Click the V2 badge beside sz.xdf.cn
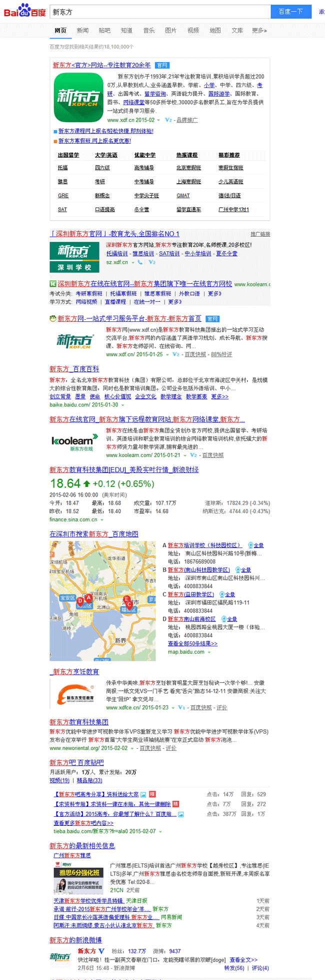Viewport: 325px width, 980px height. pos(152,262)
